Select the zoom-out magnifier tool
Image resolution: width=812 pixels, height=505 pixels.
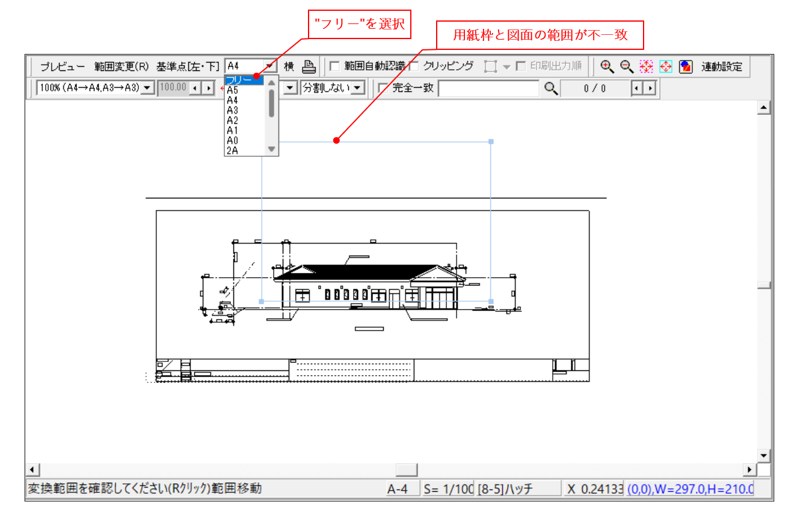click(x=625, y=66)
